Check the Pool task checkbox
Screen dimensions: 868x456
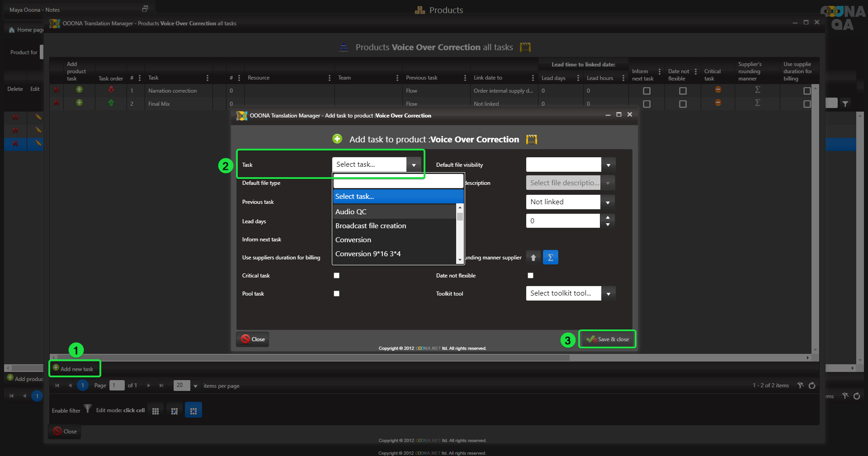(336, 294)
